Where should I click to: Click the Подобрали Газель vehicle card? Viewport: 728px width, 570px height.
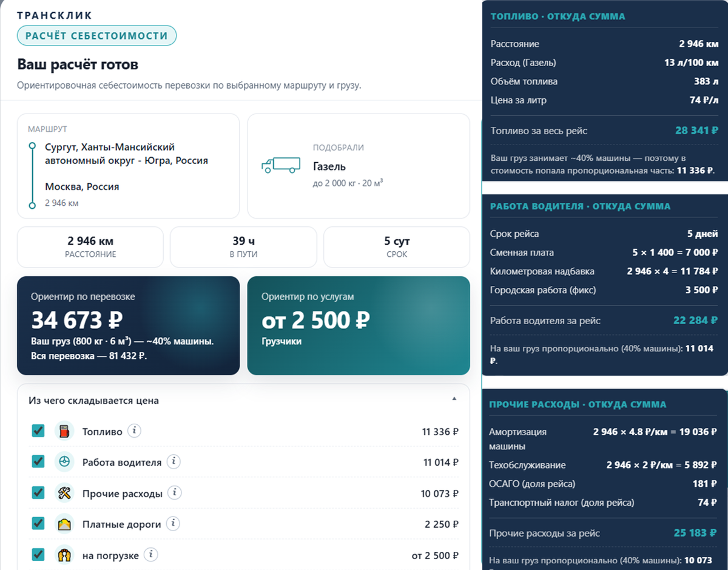click(x=359, y=166)
